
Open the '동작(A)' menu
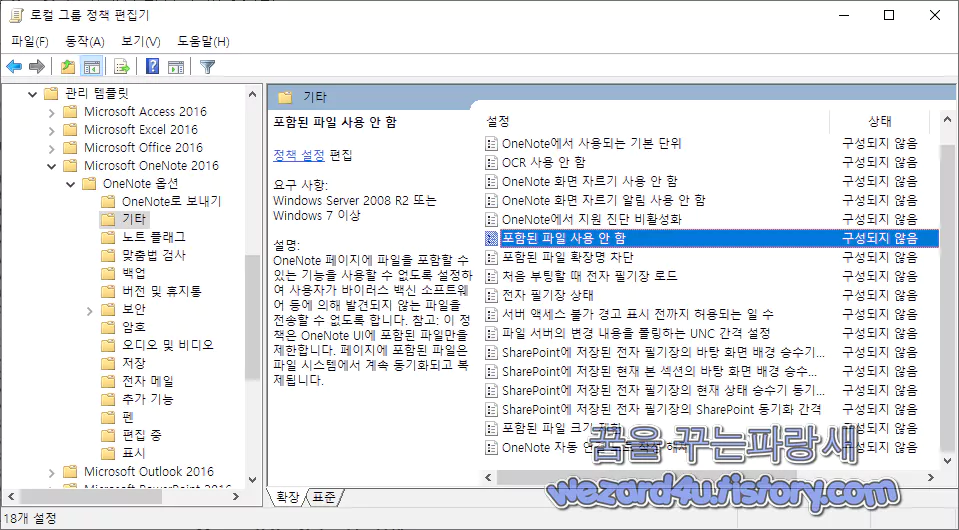coord(85,41)
